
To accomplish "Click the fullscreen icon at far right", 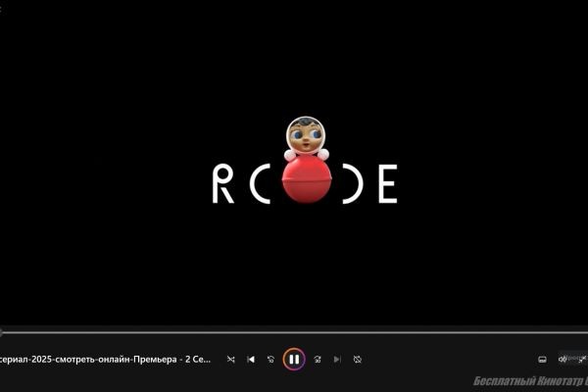I will click(583, 360).
